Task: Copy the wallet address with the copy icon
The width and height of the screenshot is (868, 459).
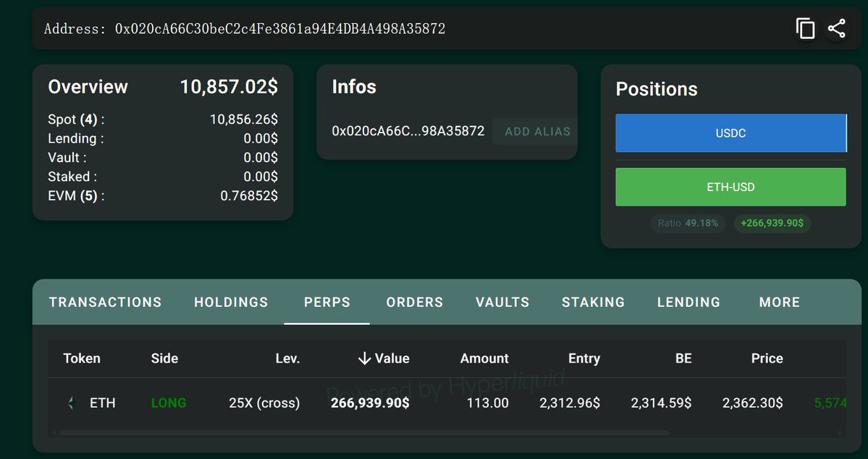Action: click(805, 29)
